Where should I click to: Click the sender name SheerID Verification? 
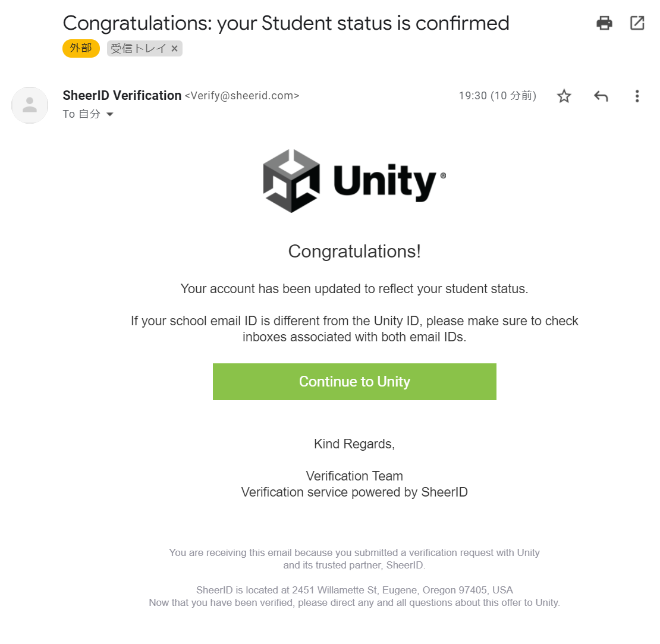(122, 95)
